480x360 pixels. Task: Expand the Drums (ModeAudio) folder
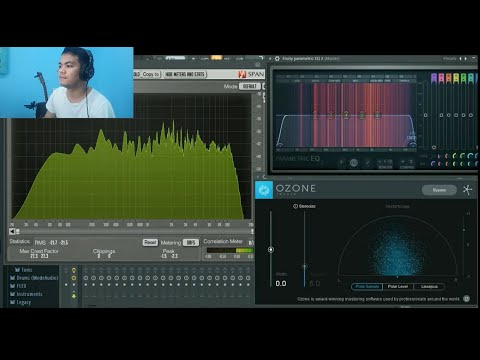(x=34, y=278)
